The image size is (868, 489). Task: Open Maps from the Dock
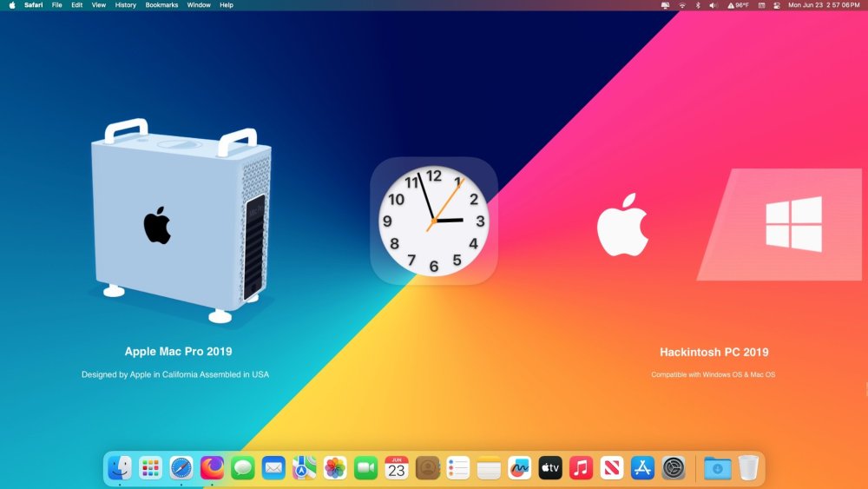click(x=304, y=468)
